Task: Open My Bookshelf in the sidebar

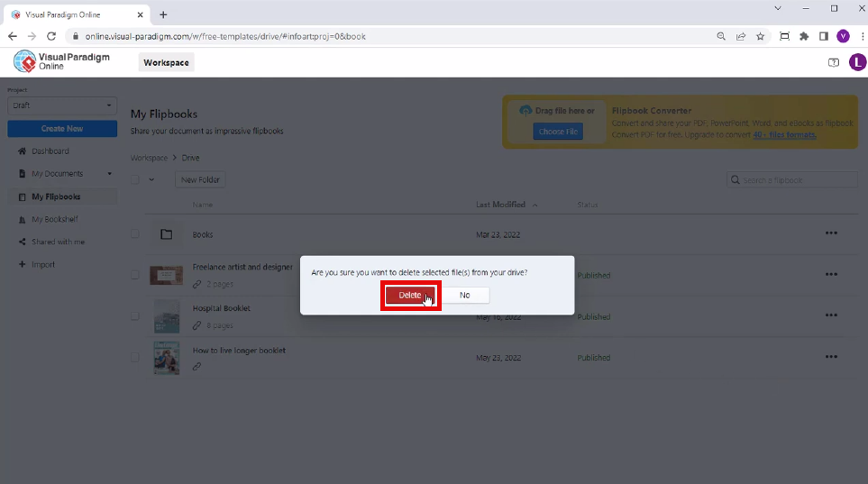Action: coord(55,219)
